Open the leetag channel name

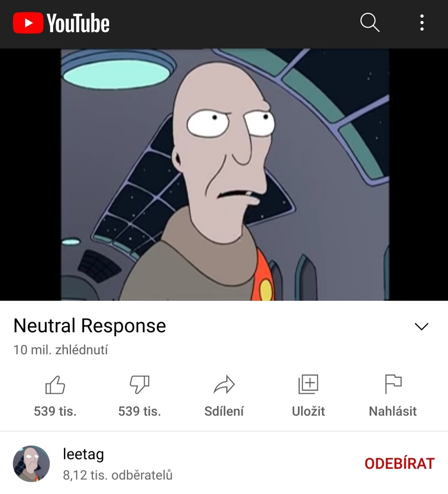pyautogui.click(x=83, y=454)
